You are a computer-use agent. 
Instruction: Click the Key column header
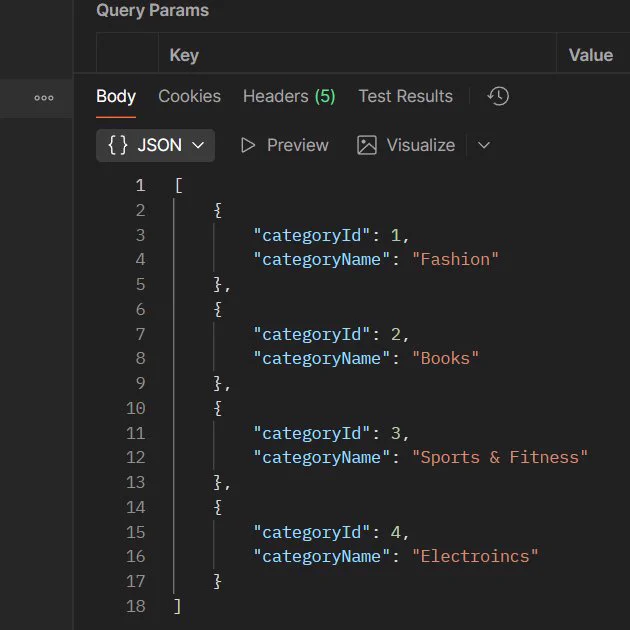click(x=184, y=55)
